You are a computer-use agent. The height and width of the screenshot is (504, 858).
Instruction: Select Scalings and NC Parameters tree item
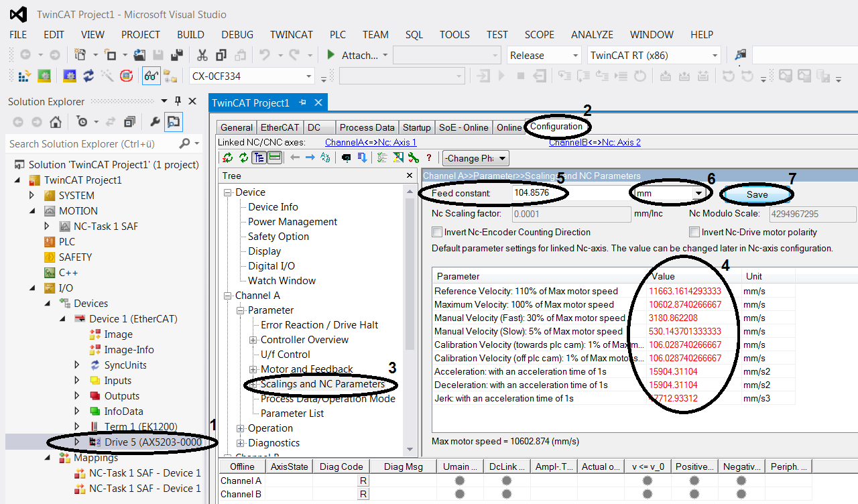tap(322, 384)
